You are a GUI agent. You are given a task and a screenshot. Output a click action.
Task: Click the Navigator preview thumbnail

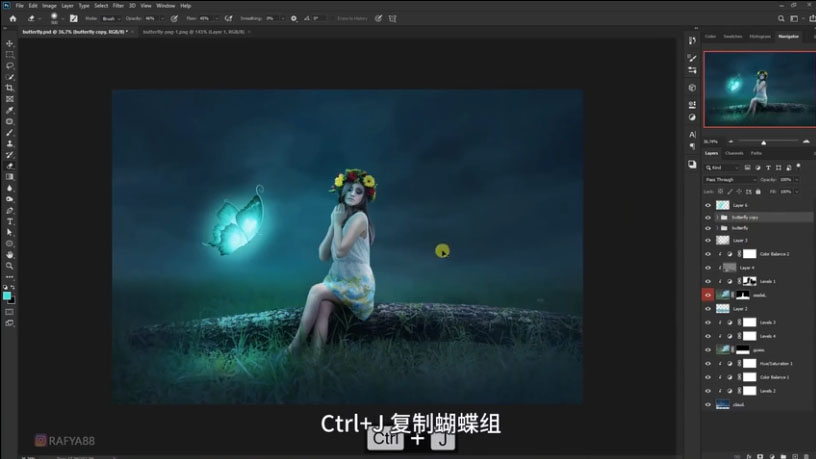tap(759, 89)
